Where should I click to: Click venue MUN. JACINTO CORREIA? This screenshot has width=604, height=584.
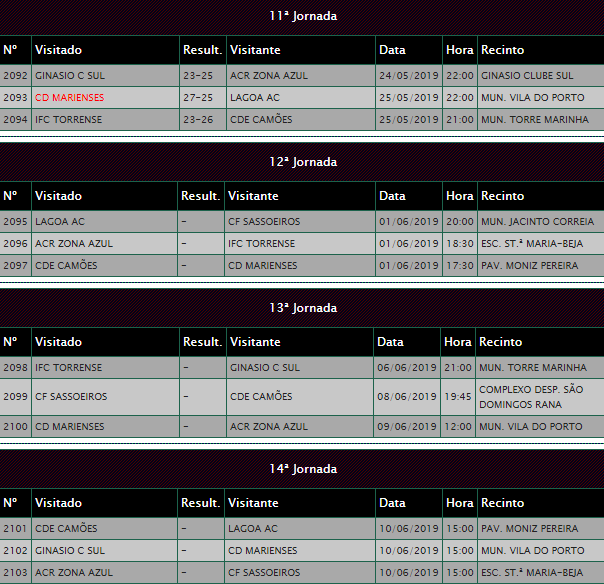537,222
